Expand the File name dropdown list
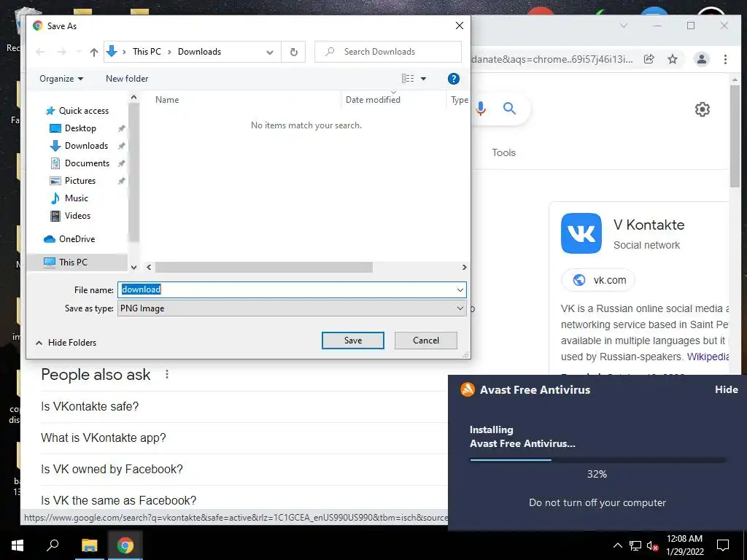The image size is (747, 560). [460, 289]
